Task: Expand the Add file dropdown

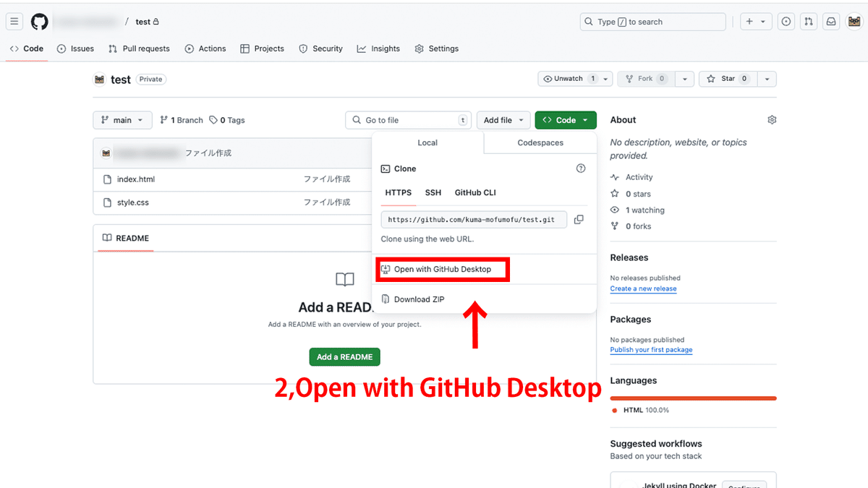Action: 503,120
